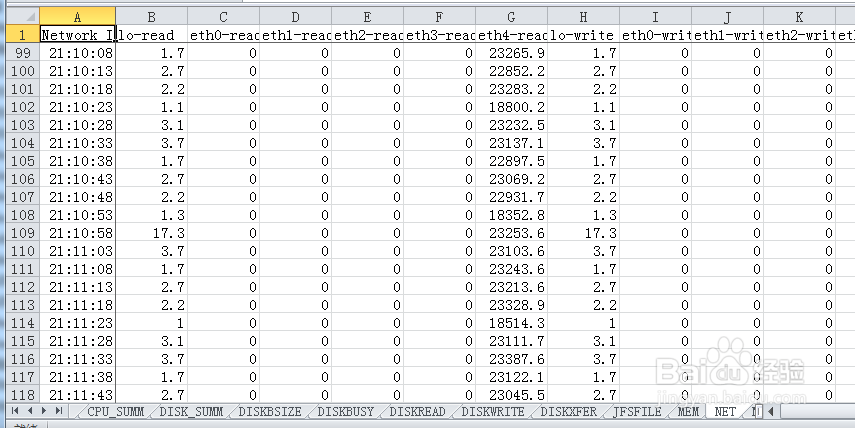Click eth4-read value 23387.6
Viewport: 855px width, 428px height.
pyautogui.click(x=511, y=359)
